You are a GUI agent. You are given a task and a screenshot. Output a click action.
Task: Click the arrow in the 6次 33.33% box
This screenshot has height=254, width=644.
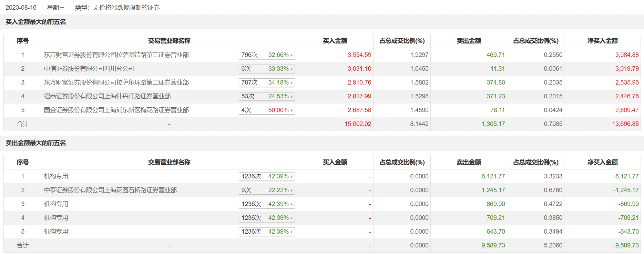[x=292, y=69]
